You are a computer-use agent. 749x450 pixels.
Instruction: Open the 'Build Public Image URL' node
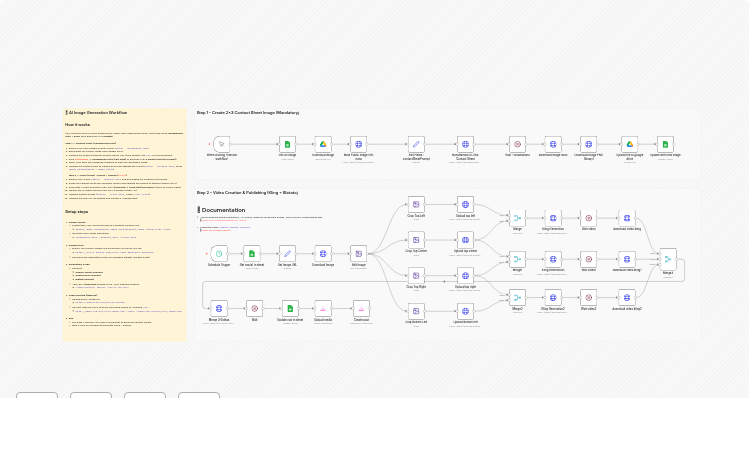coord(359,144)
